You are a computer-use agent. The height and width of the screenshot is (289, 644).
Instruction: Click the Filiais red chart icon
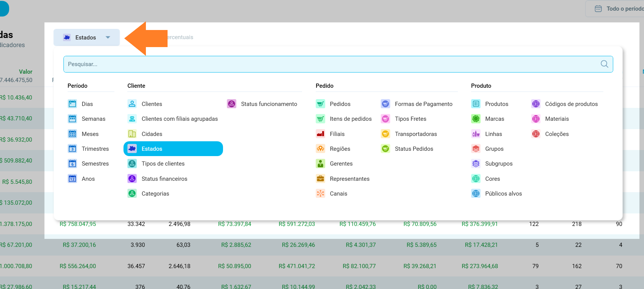[x=320, y=134]
